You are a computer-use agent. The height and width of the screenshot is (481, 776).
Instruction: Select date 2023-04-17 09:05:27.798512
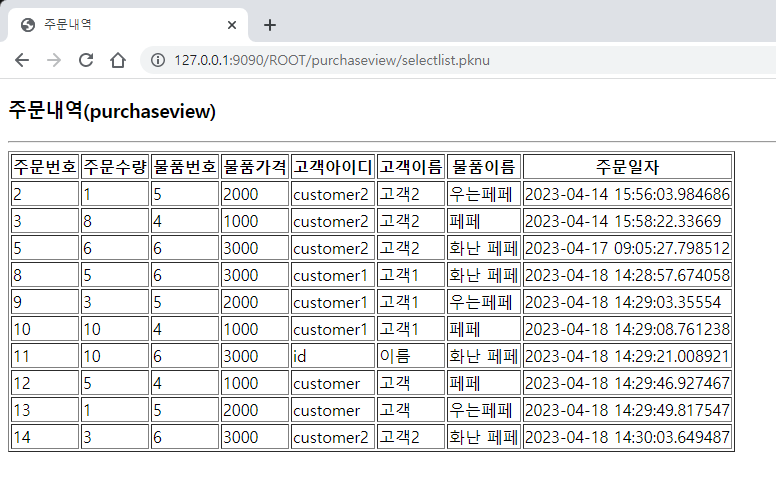(627, 248)
